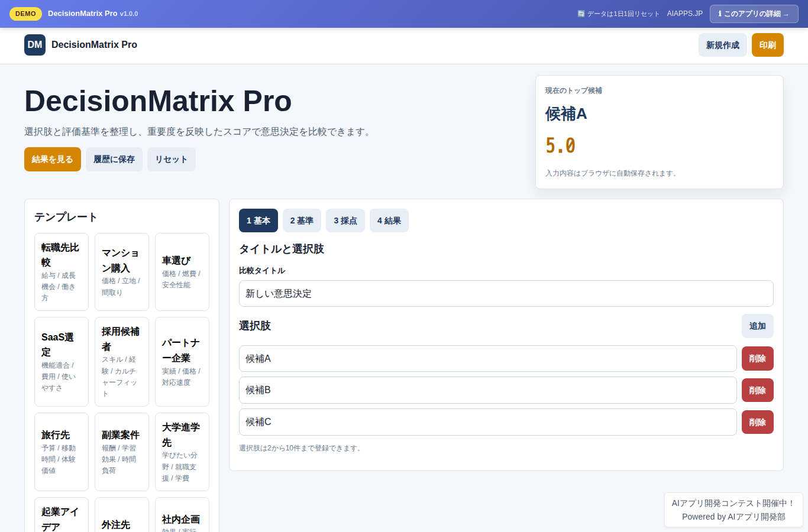Viewport: 808px width, 532px height.
Task: Click the top candidate 候補A name
Action: coord(566,114)
